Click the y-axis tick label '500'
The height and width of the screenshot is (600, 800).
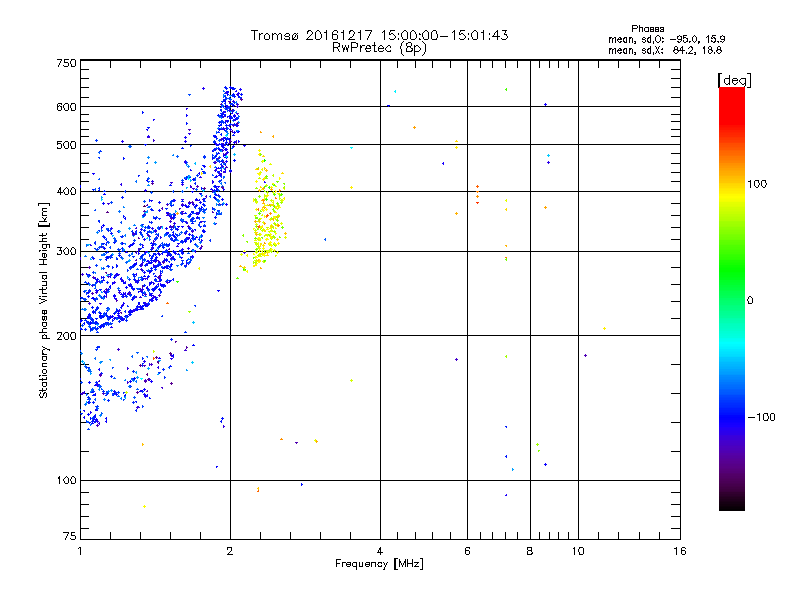[x=66, y=145]
